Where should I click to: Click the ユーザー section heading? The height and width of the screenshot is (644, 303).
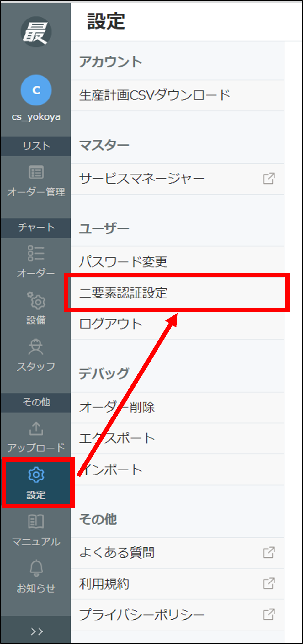tap(104, 228)
